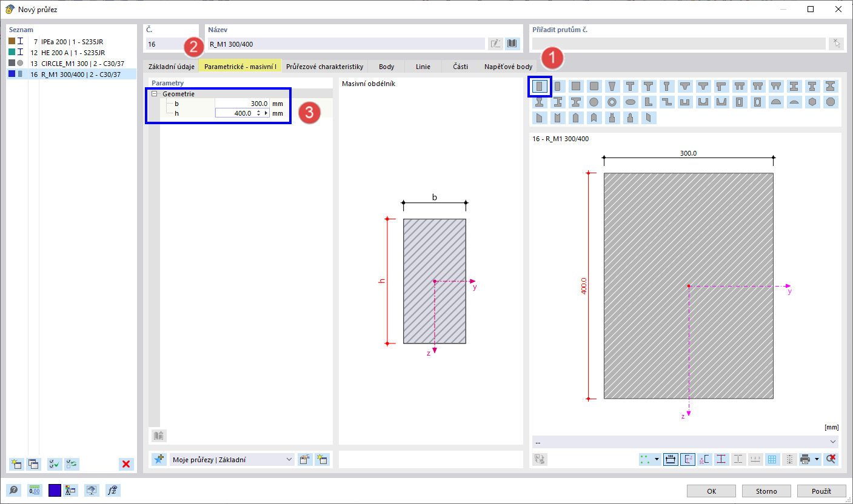The height and width of the screenshot is (504, 853).
Task: Open the green points display dropdown arrow
Action: pos(657,459)
